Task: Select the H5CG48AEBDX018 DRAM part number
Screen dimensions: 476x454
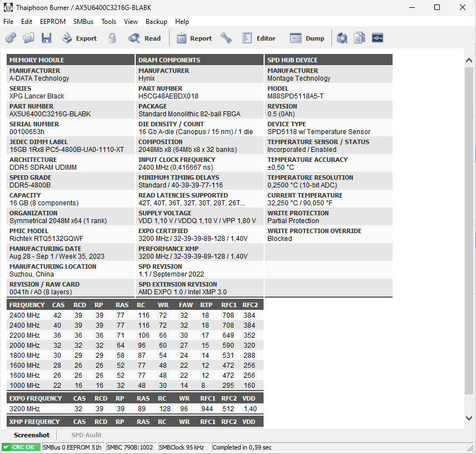Action: [x=168, y=96]
